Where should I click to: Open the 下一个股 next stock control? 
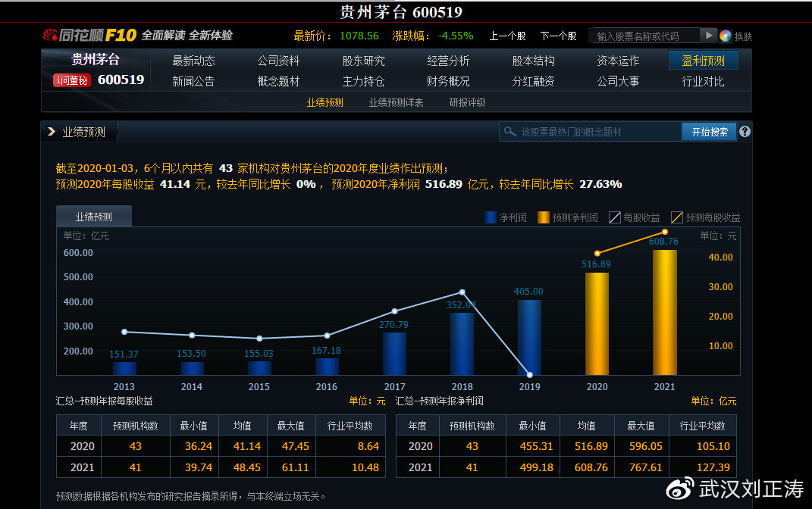(559, 35)
